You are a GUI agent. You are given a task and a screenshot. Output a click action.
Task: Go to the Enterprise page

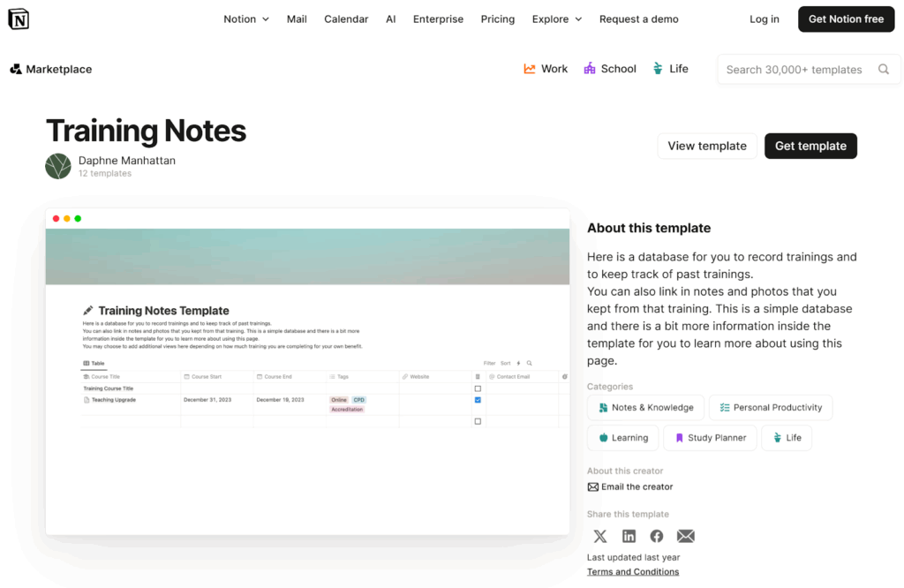click(x=438, y=19)
